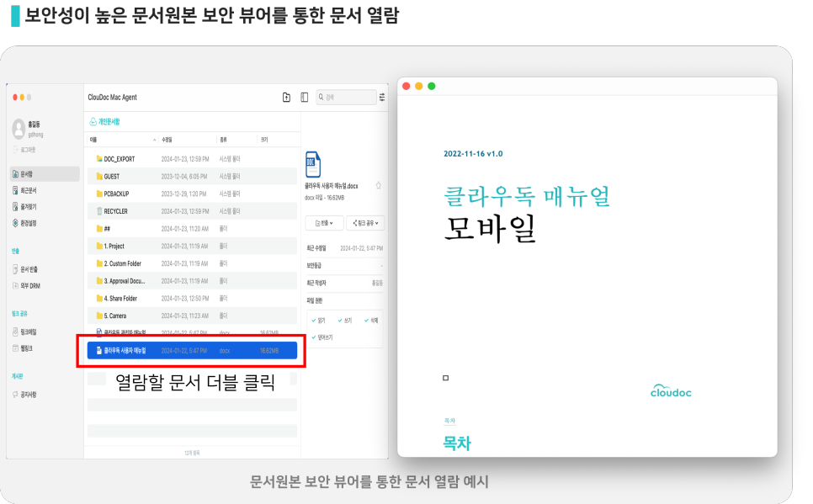Click the 2022-11-16 v1.0 text in viewer
Screen dimensions: 813x504
coord(473,153)
